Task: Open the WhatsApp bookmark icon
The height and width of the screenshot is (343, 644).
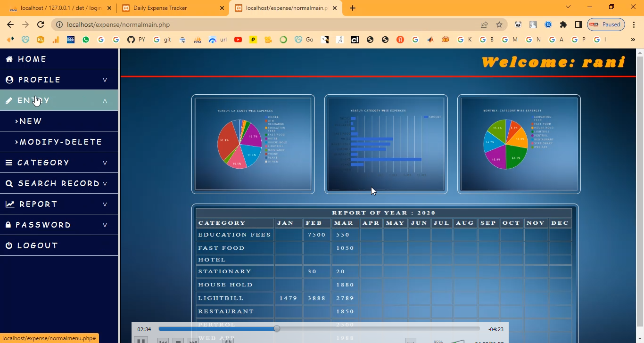Action: pos(85,40)
